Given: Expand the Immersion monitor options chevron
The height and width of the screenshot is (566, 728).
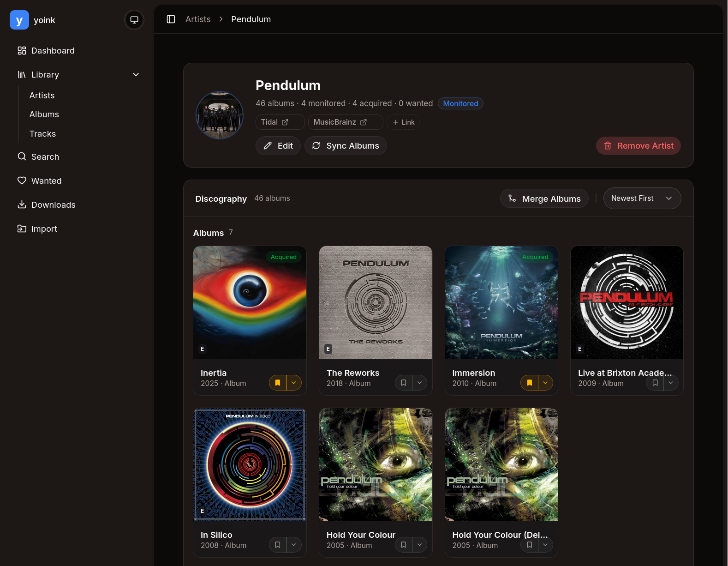Looking at the screenshot, I should pyautogui.click(x=545, y=383).
